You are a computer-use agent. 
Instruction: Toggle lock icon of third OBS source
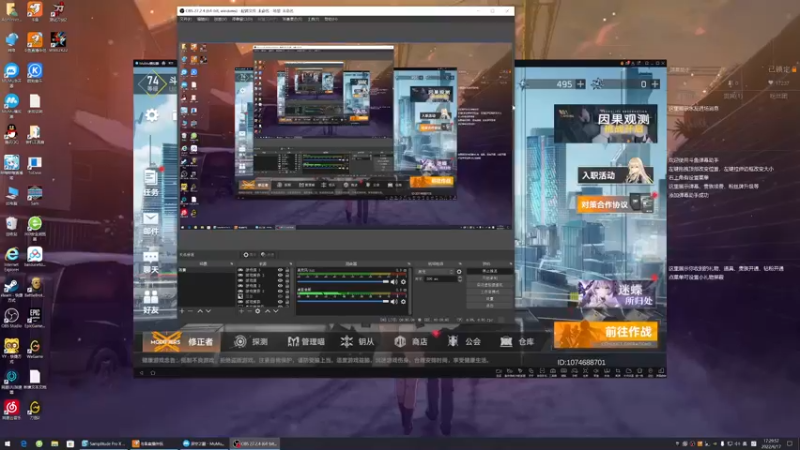coord(287,281)
